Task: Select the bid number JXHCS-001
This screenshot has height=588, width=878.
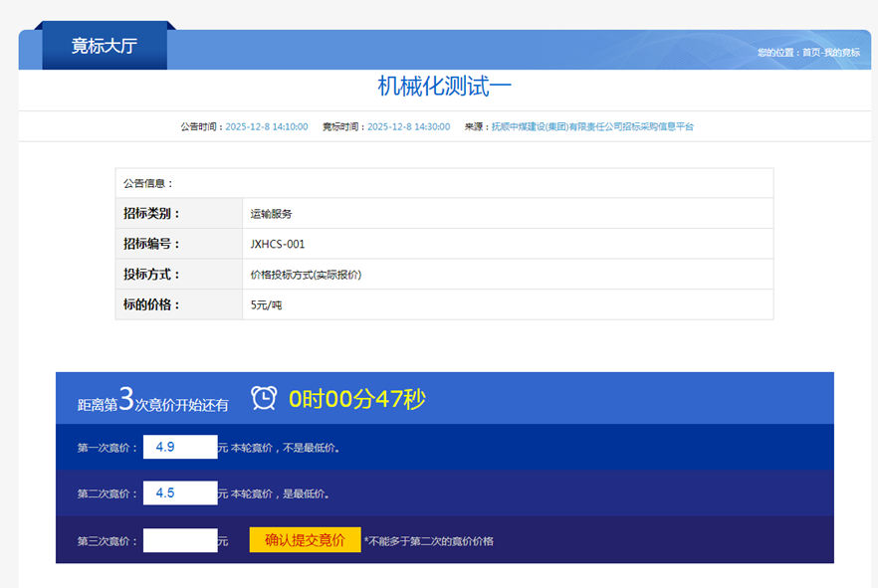Action: (x=278, y=244)
